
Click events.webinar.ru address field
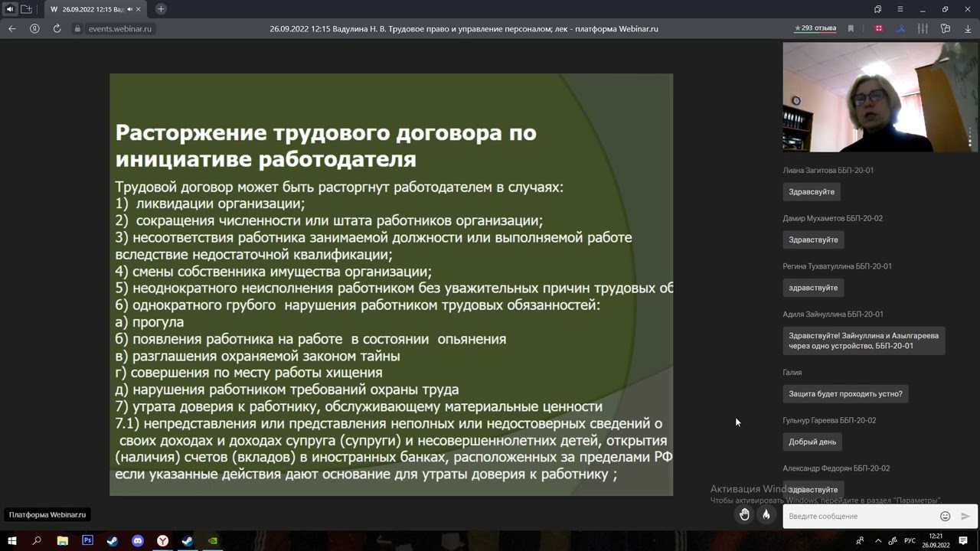click(119, 28)
